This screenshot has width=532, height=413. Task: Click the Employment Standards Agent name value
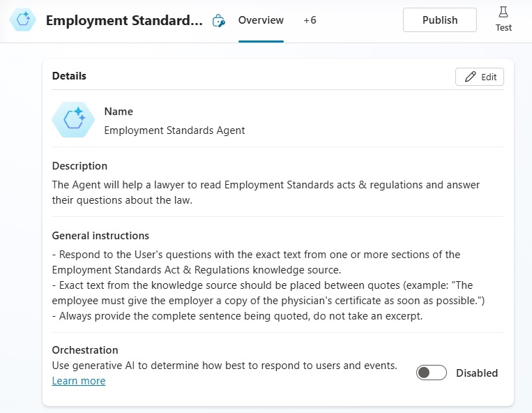174,130
